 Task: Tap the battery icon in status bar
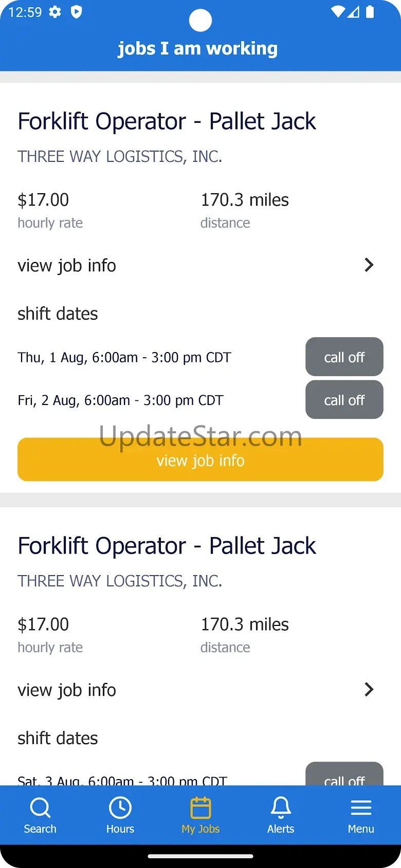(370, 12)
